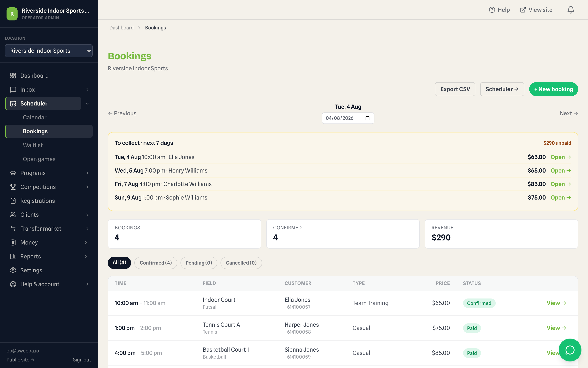
Task: Click the Programs graduation cap icon
Action: (13, 173)
